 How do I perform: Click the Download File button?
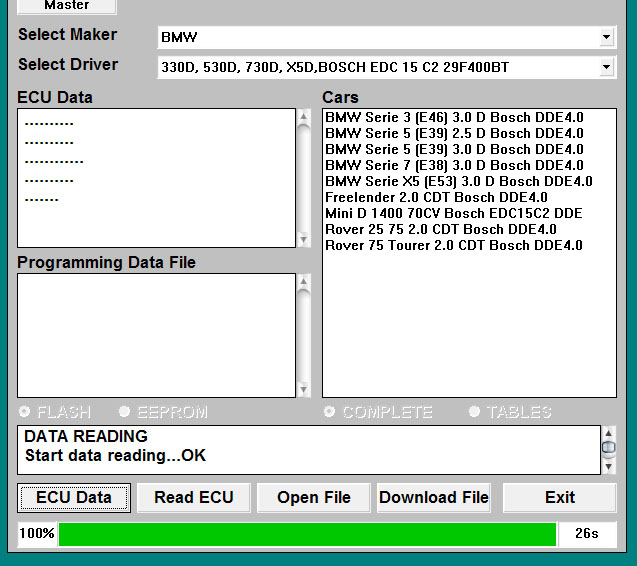433,498
